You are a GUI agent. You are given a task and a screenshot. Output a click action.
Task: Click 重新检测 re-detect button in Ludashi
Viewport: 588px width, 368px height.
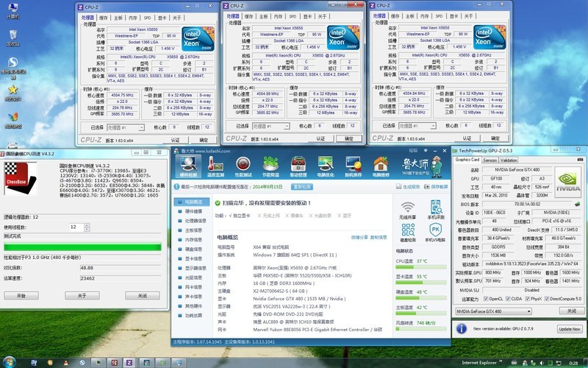pos(302,187)
